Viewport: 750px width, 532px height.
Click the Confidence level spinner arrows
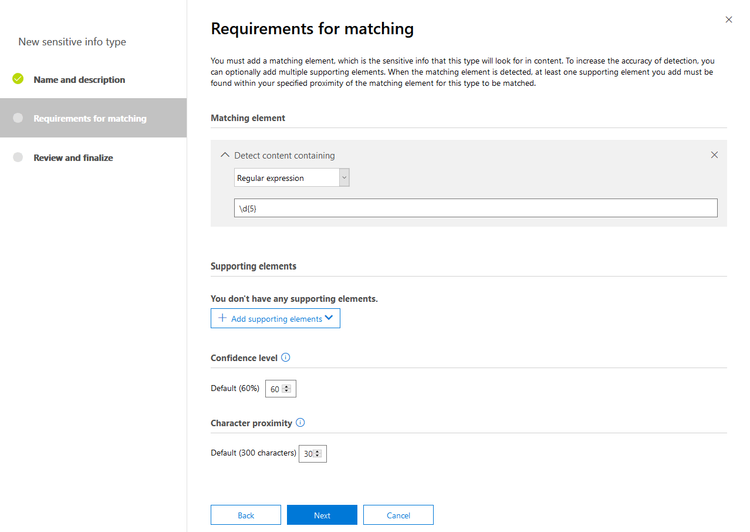point(287,389)
